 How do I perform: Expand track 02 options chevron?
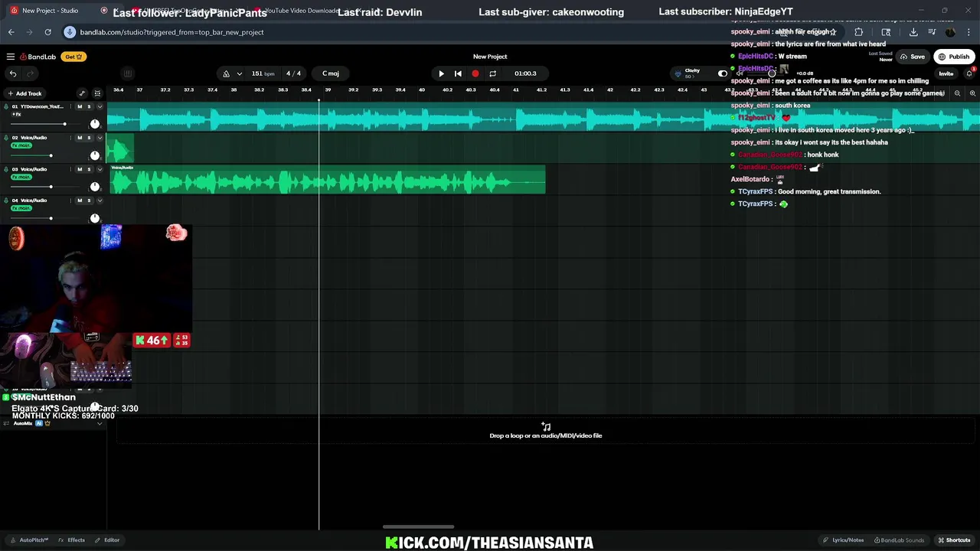(100, 138)
